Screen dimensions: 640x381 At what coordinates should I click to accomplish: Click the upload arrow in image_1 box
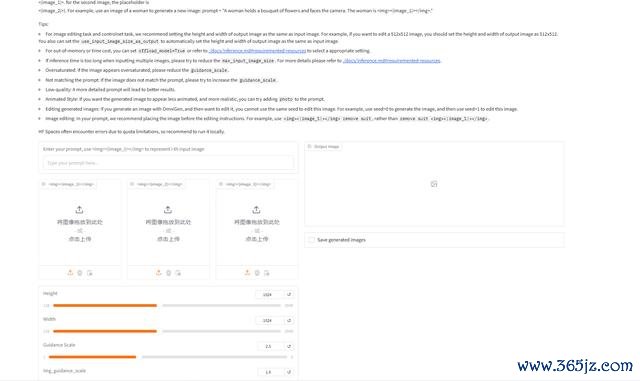click(x=79, y=210)
